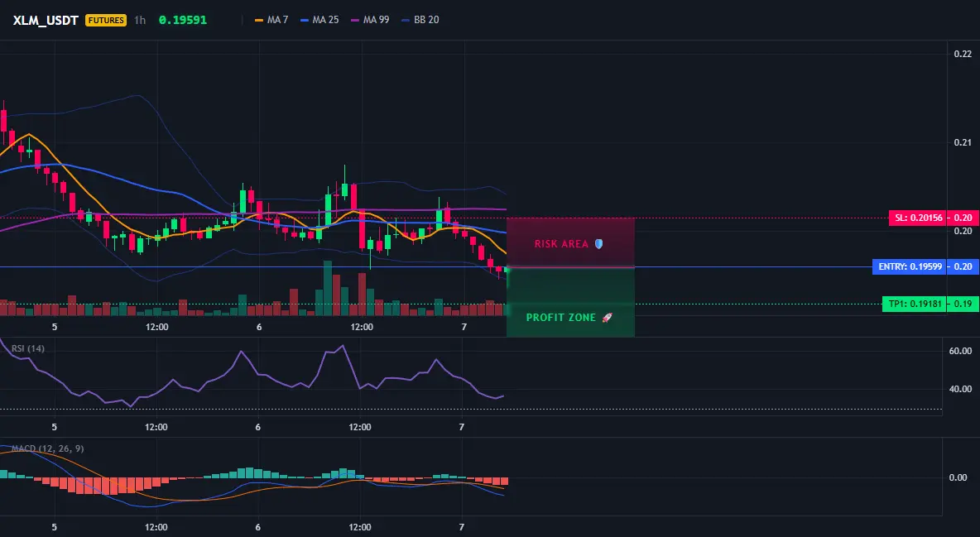Click the 60.00 RSI axis value
The height and width of the screenshot is (537, 980).
point(960,351)
